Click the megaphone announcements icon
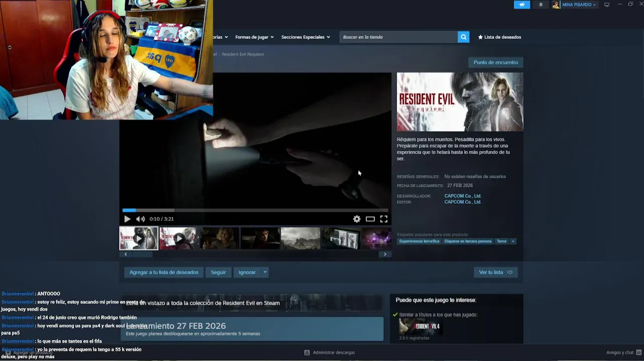The image size is (644, 361). tap(522, 5)
